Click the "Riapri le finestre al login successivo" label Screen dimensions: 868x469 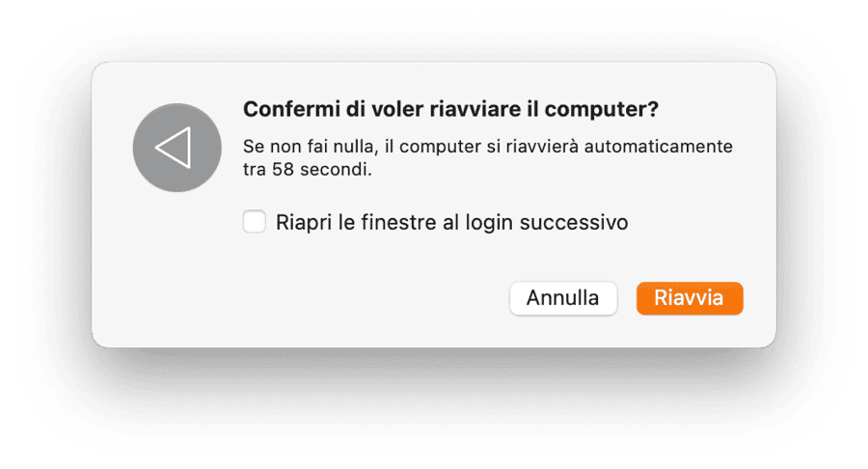pos(451,223)
